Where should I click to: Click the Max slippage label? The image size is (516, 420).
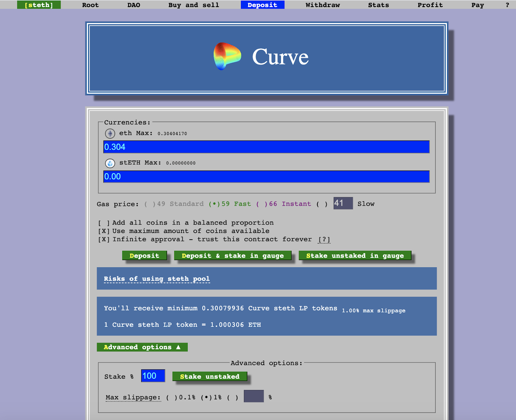click(133, 397)
